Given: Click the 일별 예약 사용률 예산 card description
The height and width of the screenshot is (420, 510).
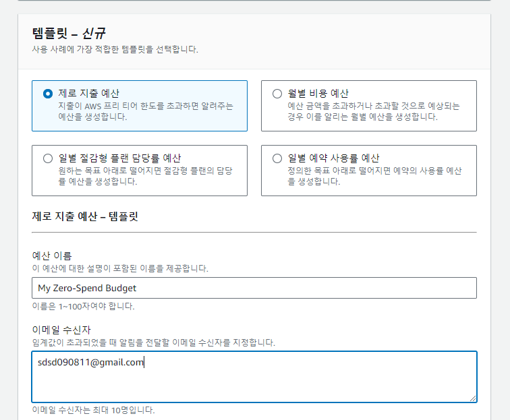Looking at the screenshot, I should pos(374,176).
